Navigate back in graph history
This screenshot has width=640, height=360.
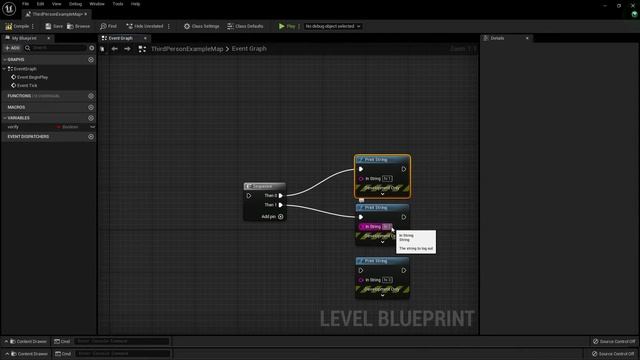point(115,49)
